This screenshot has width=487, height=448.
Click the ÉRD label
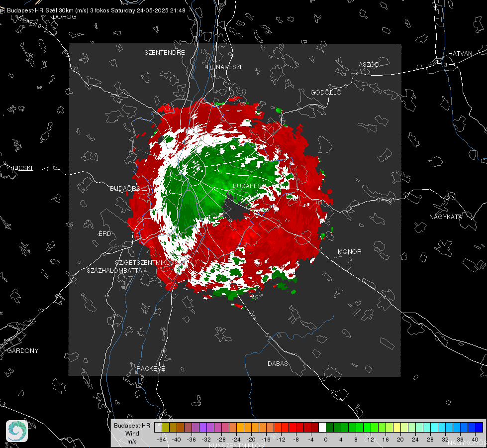click(104, 234)
